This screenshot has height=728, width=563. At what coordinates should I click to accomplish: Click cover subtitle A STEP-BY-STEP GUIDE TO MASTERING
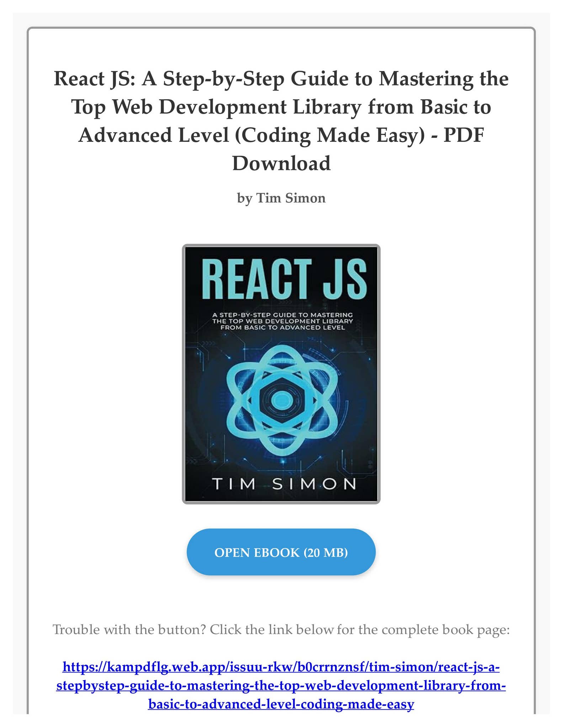pyautogui.click(x=283, y=315)
